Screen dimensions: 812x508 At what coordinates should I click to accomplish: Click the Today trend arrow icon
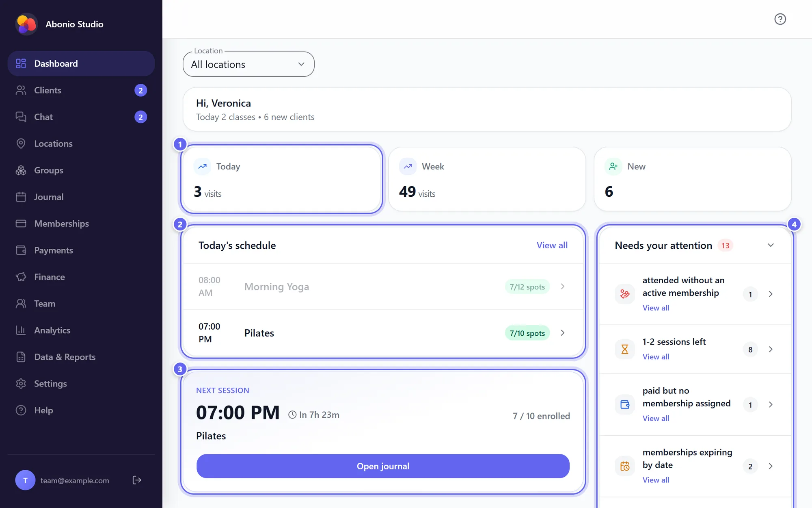tap(202, 166)
